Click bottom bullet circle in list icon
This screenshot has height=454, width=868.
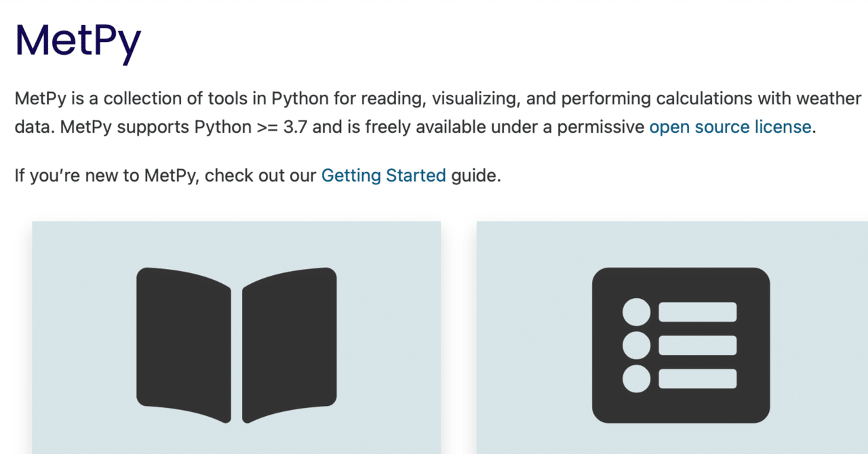[x=636, y=379]
